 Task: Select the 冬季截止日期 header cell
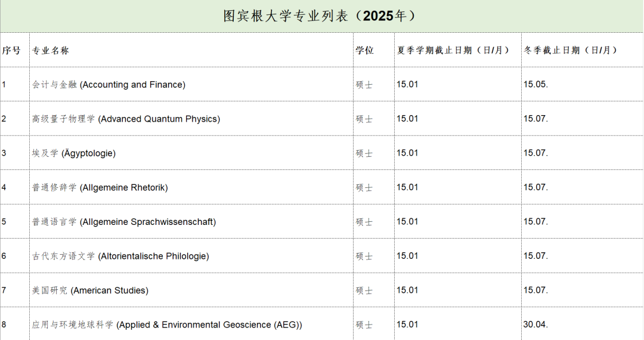[x=571, y=50]
